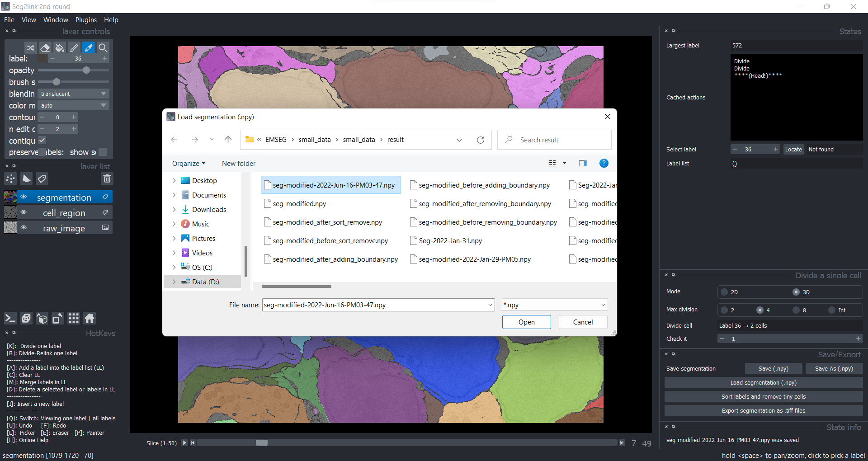This screenshot has width=868, height=461.
Task: Open the color mode dropdown
Action: click(73, 105)
